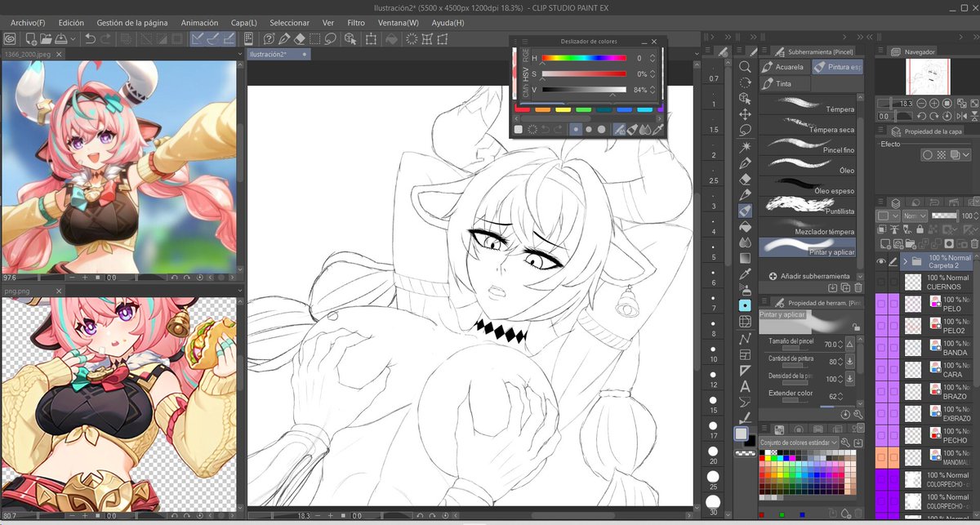The height and width of the screenshot is (525, 980).
Task: Toggle visibility eye of Carpeta 2 folder
Action: point(881,262)
